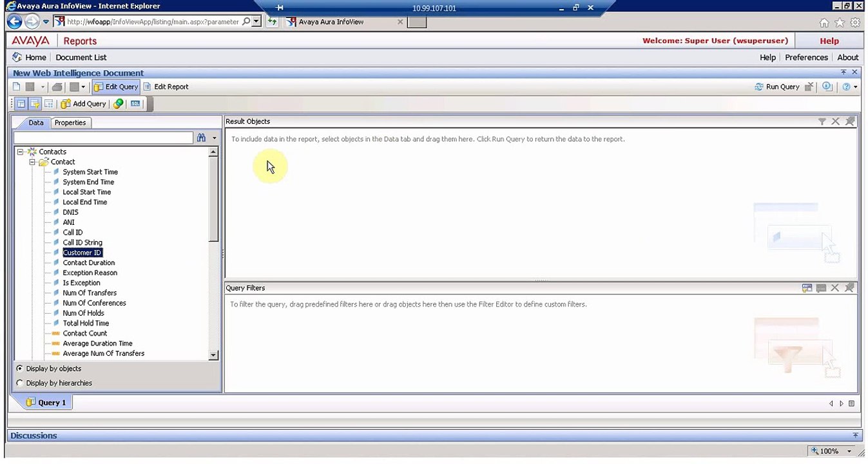Collapse the Contacts universe node
This screenshot has width=868, height=464.
tap(21, 152)
